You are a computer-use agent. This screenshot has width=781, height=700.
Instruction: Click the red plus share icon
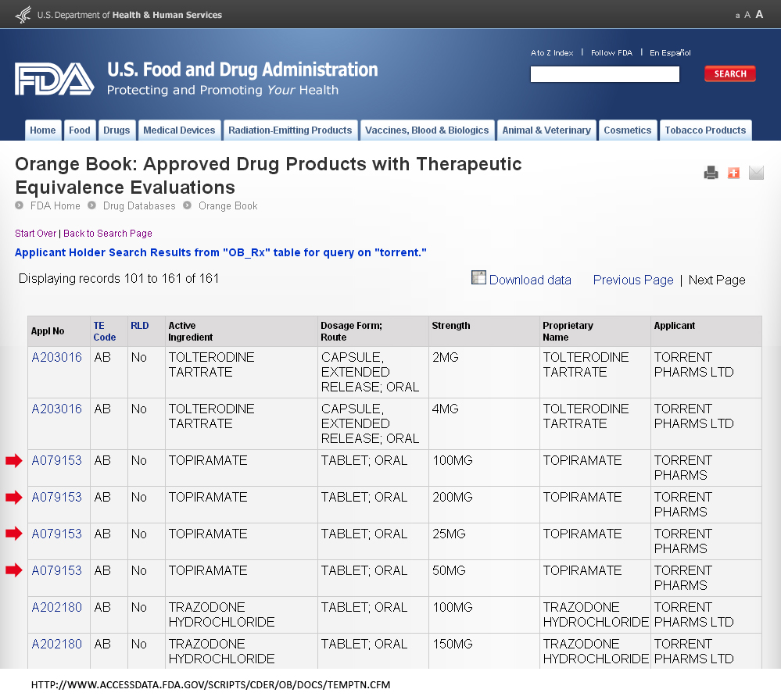[x=733, y=173]
